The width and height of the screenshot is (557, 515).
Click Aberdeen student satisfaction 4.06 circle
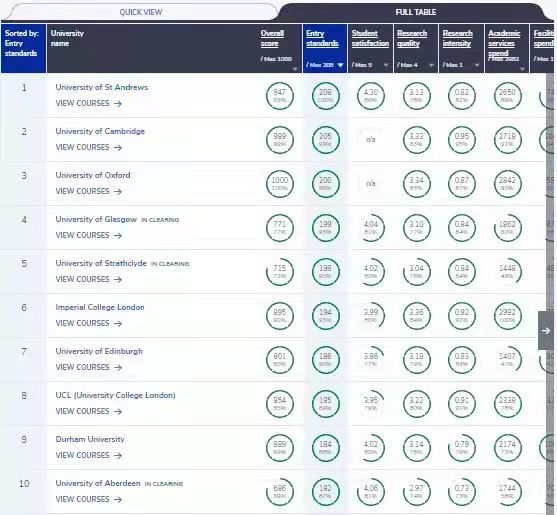[371, 492]
